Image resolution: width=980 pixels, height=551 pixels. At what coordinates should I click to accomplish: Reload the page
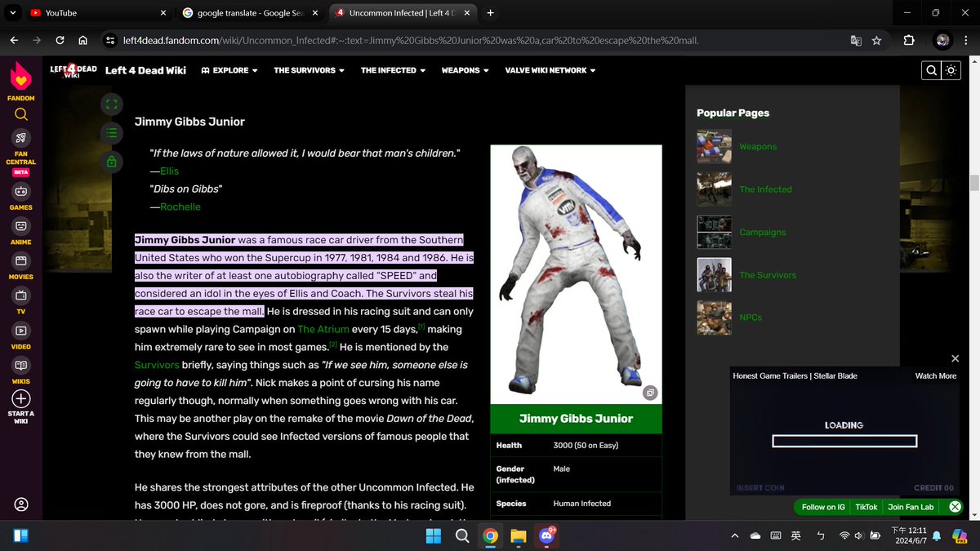point(60,41)
